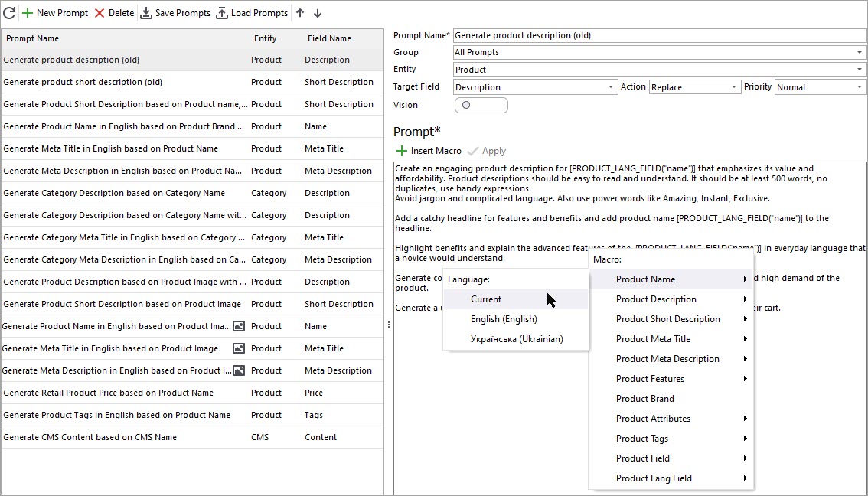The height and width of the screenshot is (496, 868).
Task: Click the Prompt Name text field
Action: point(660,35)
